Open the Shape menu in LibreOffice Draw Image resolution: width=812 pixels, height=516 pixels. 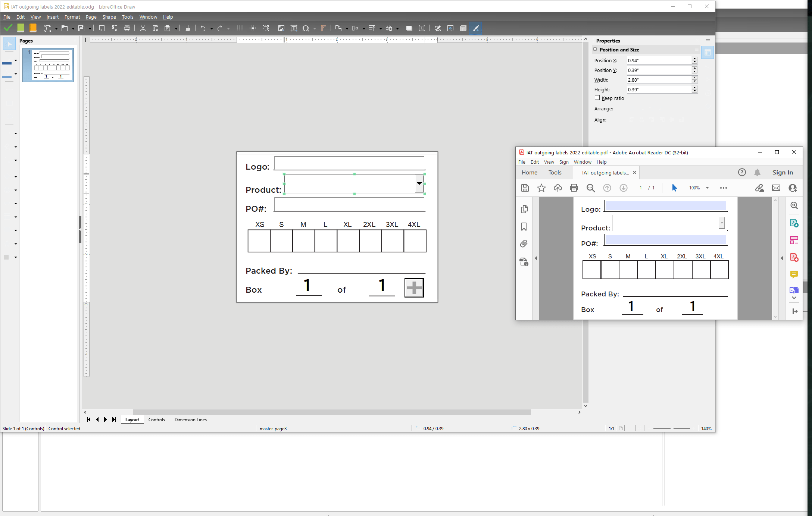pos(109,17)
